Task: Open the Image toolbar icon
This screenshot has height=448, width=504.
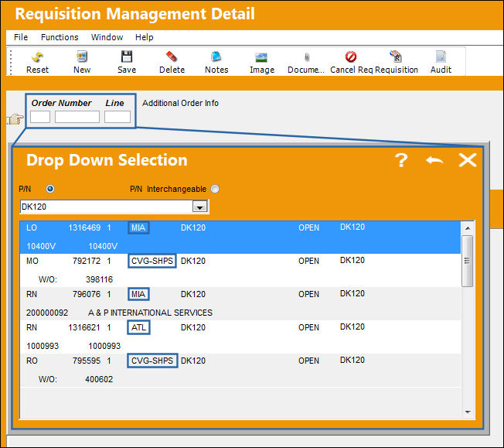Action: [x=261, y=63]
